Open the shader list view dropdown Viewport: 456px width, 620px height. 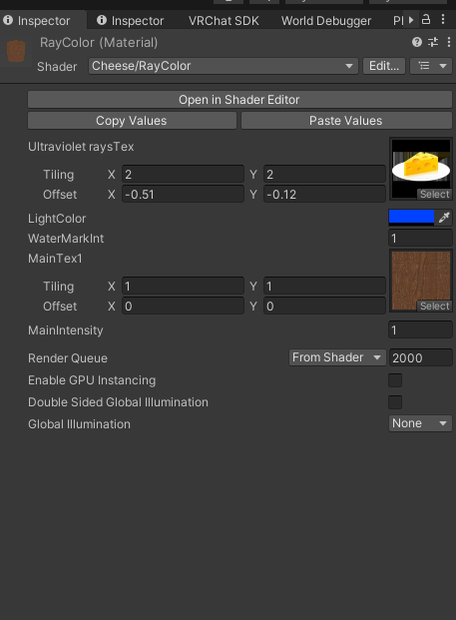coord(431,66)
